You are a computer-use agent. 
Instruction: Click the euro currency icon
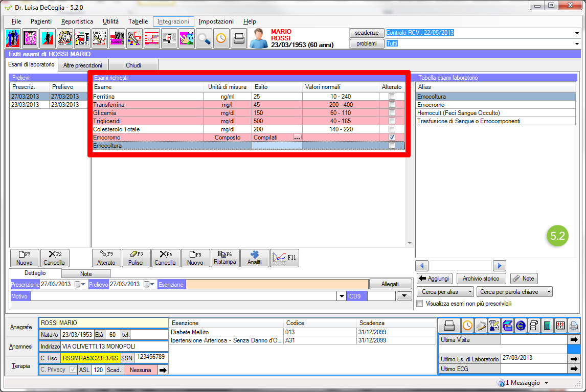521,325
